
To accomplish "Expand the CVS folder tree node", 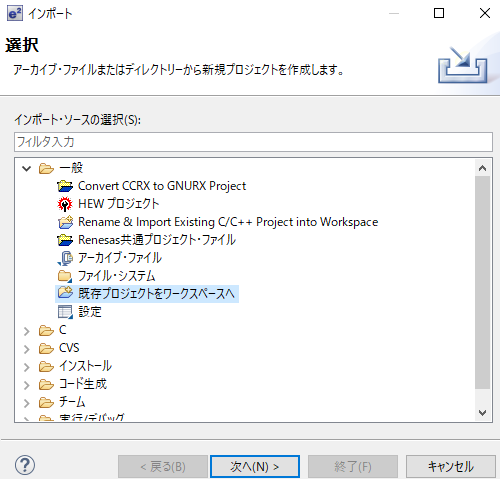I will pos(27,349).
